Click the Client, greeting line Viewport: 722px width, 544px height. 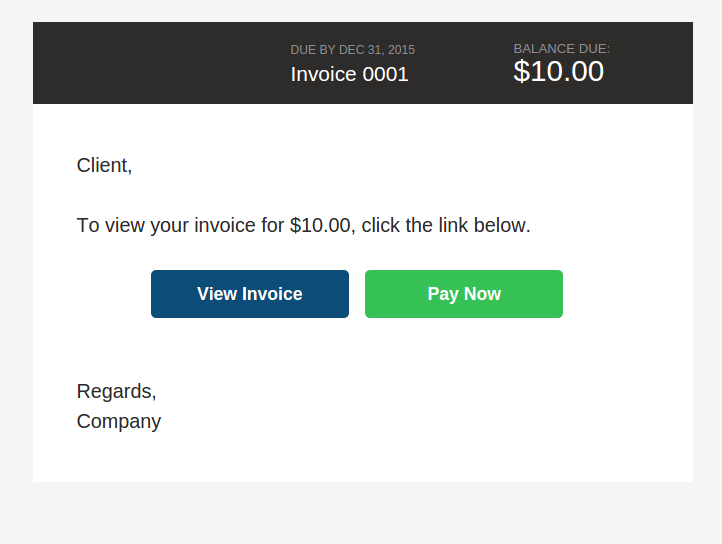(105, 165)
